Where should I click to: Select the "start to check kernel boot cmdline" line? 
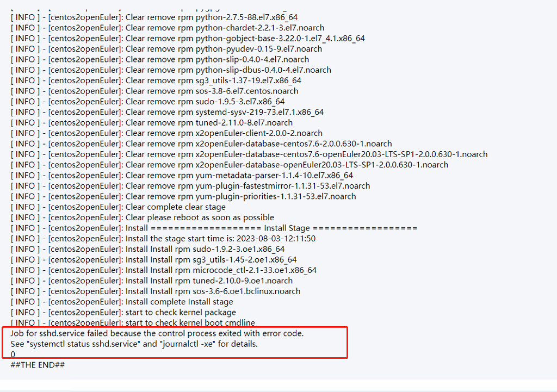[133, 323]
